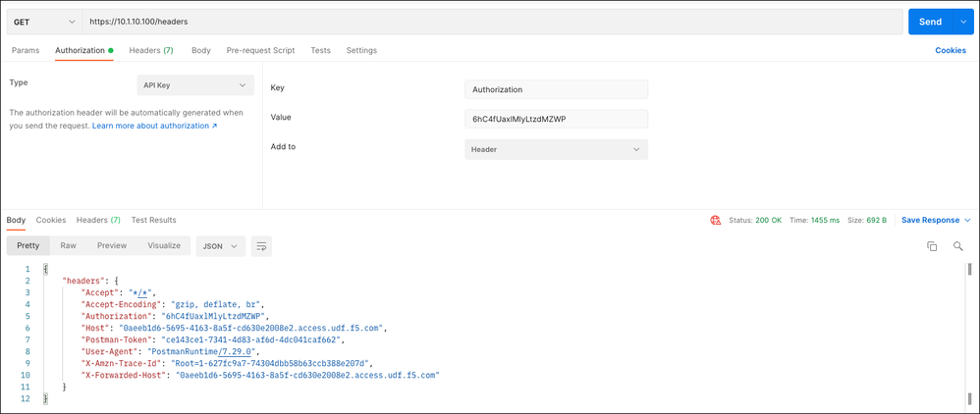Image resolution: width=980 pixels, height=414 pixels.
Task: Follow the Learn more about authorization link
Action: click(x=154, y=126)
